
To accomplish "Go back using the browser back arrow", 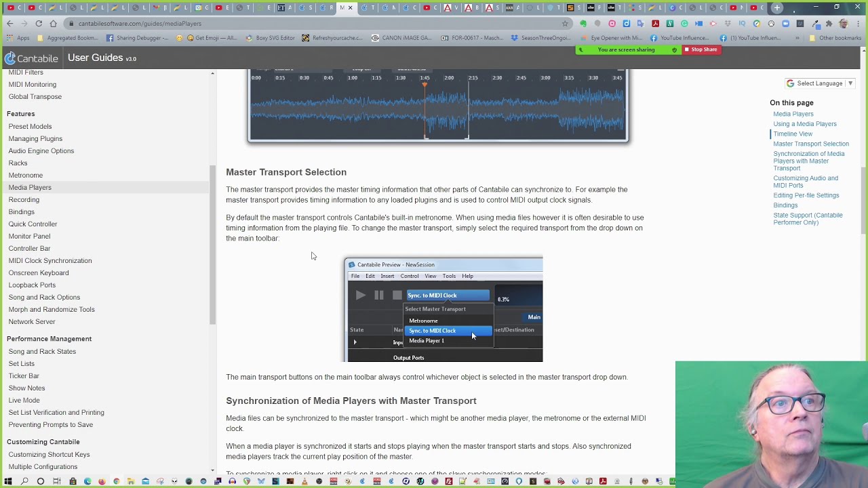I will [9, 23].
